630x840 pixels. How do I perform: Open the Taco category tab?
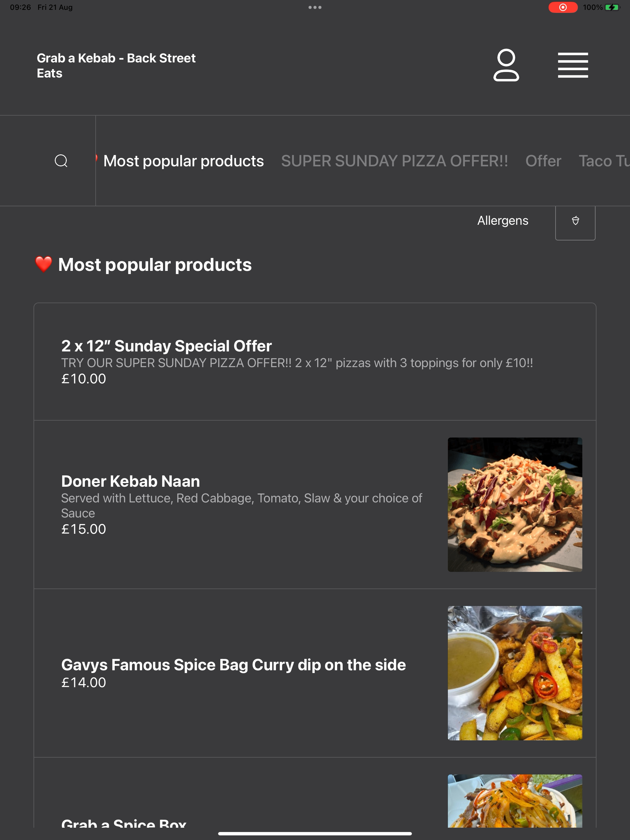coord(604,160)
